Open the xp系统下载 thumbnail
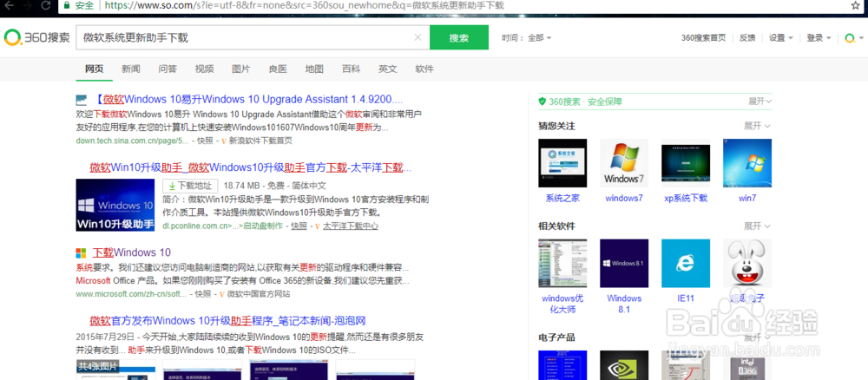 686,163
